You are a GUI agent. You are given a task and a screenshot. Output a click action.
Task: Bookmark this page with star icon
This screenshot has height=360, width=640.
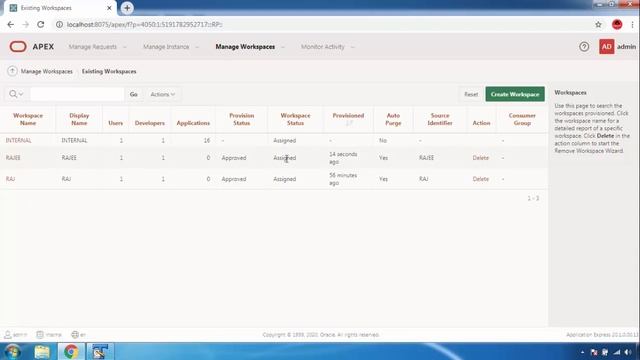[598, 24]
